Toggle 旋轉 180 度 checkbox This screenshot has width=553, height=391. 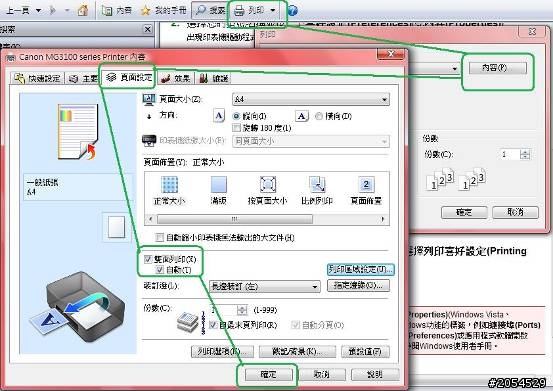pos(237,128)
